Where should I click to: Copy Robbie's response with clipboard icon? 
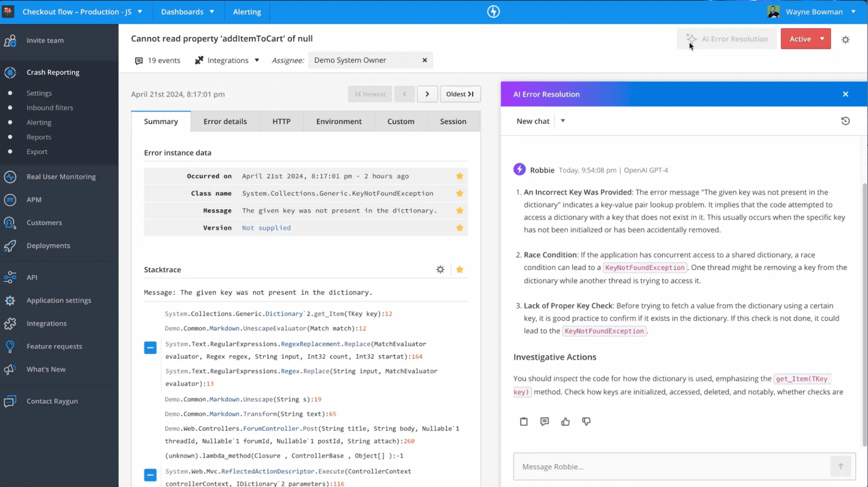(524, 421)
